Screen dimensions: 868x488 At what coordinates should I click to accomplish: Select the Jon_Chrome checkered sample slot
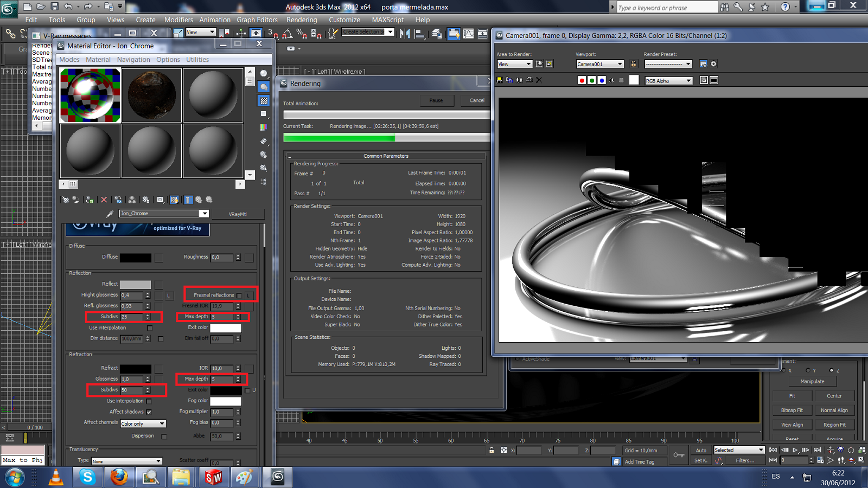pyautogui.click(x=90, y=95)
